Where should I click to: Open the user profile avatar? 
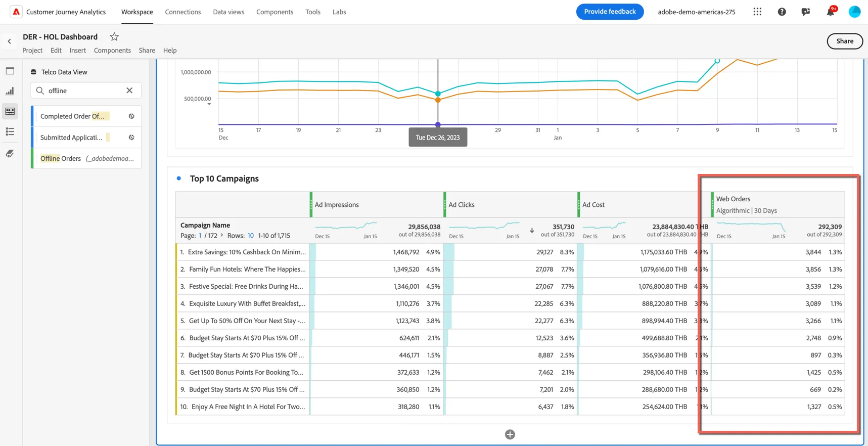pyautogui.click(x=854, y=12)
